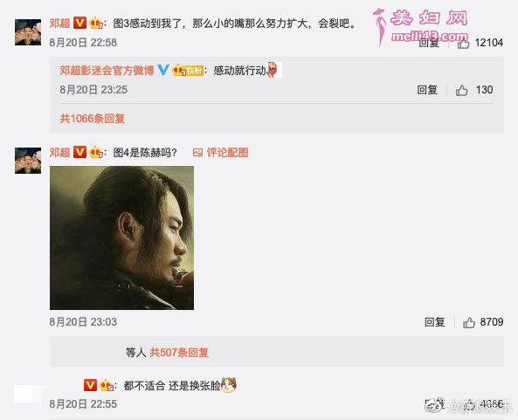The width and height of the screenshot is (518, 420).
Task: Click the image icon beside 评论配图
Action: [197, 153]
